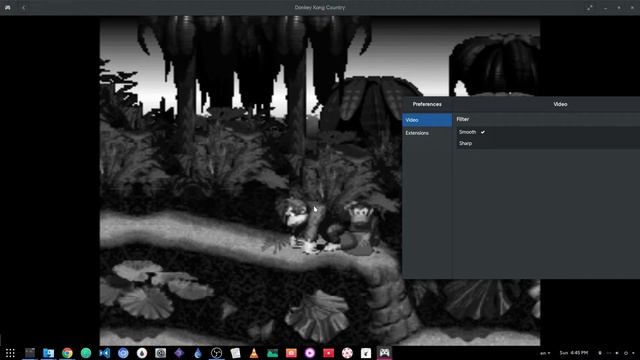Open the Extensions preferences page
Viewport: 640px width, 360px height.
tap(427, 133)
